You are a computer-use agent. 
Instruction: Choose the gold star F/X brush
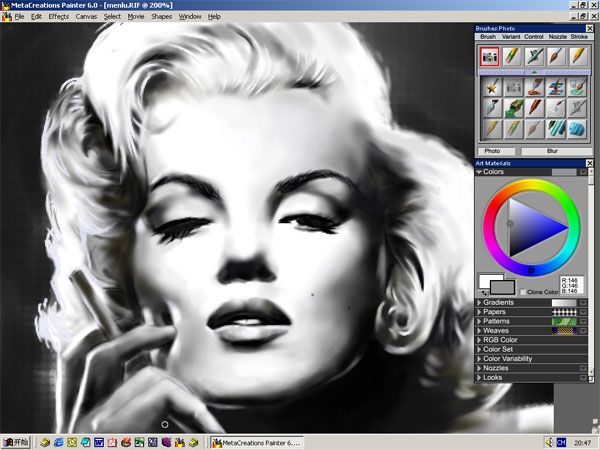point(492,87)
